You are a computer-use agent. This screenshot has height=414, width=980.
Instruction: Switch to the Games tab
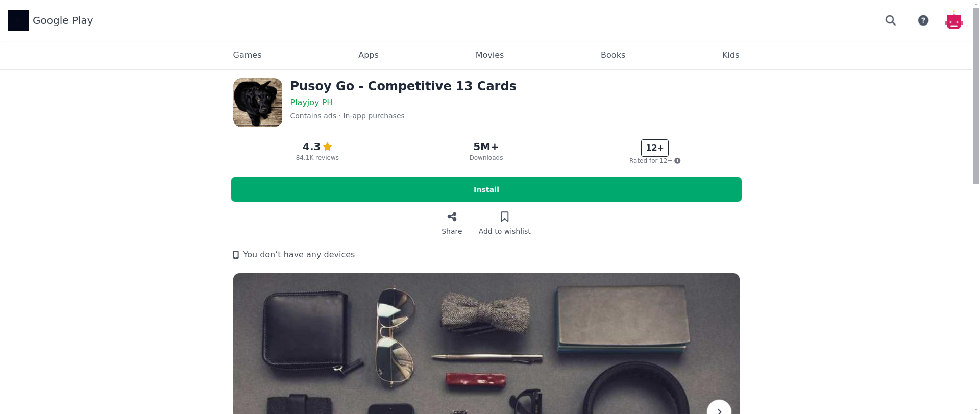tap(247, 55)
